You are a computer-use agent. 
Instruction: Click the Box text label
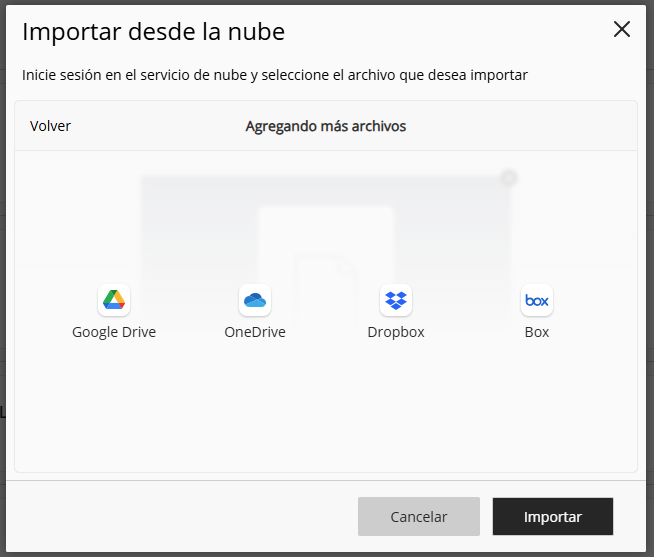coord(537,332)
